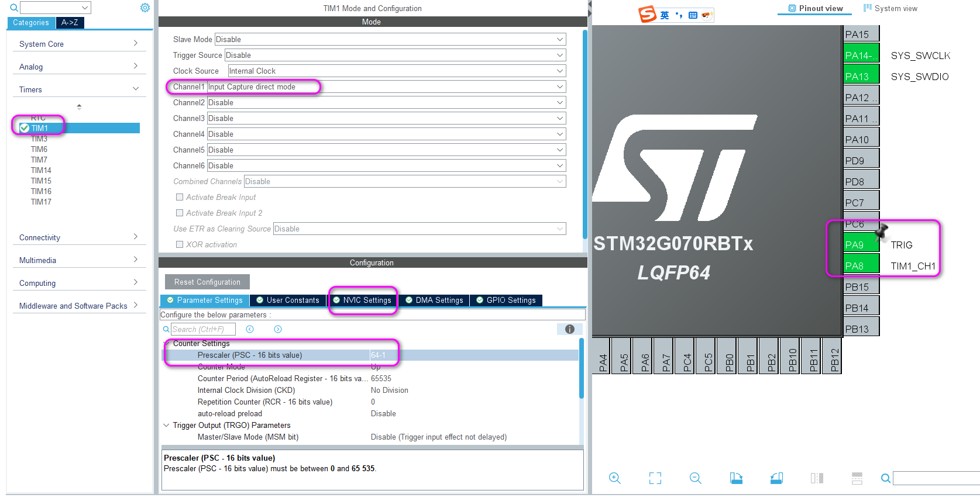Select TIM3 in the timers list
The image size is (980, 501).
tap(39, 139)
